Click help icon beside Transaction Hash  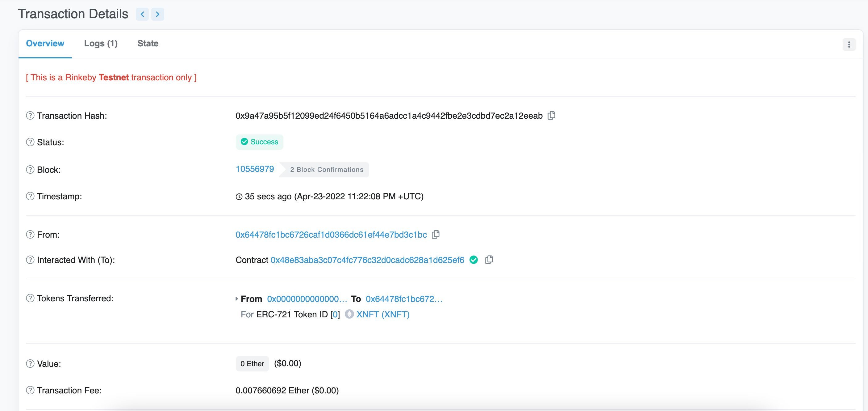coord(30,115)
